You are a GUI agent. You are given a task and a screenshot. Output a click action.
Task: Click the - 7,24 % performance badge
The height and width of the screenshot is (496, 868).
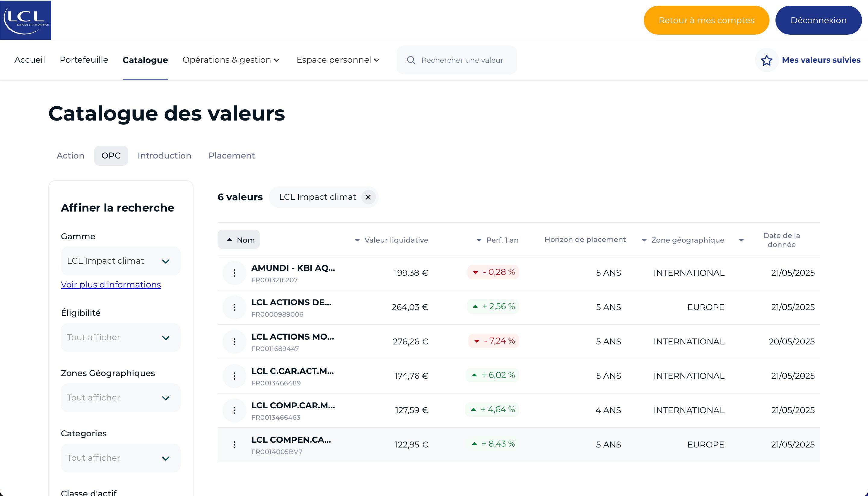(x=494, y=341)
